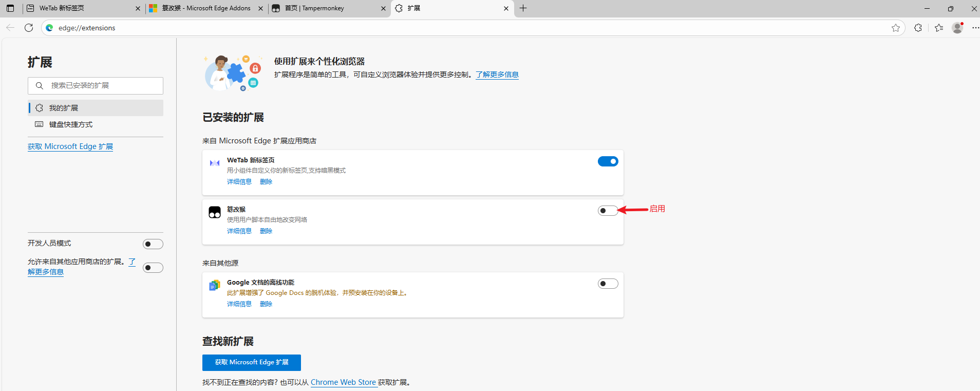Enable the 篡改猴 extension toggle
Screen dimensions: 980x391
pos(608,211)
